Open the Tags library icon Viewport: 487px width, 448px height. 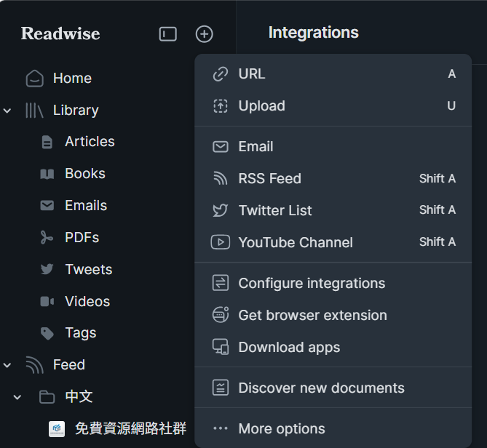click(x=47, y=333)
